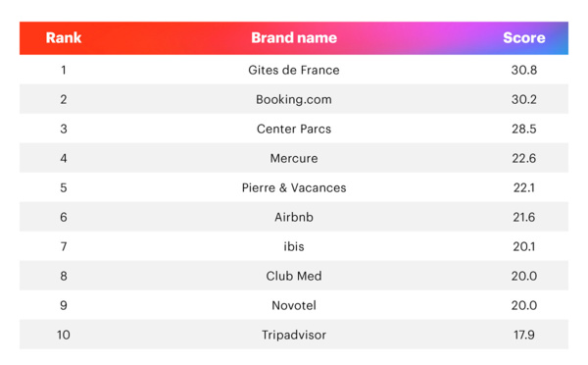Click the Score column header
The width and height of the screenshot is (588, 365).
click(x=524, y=38)
